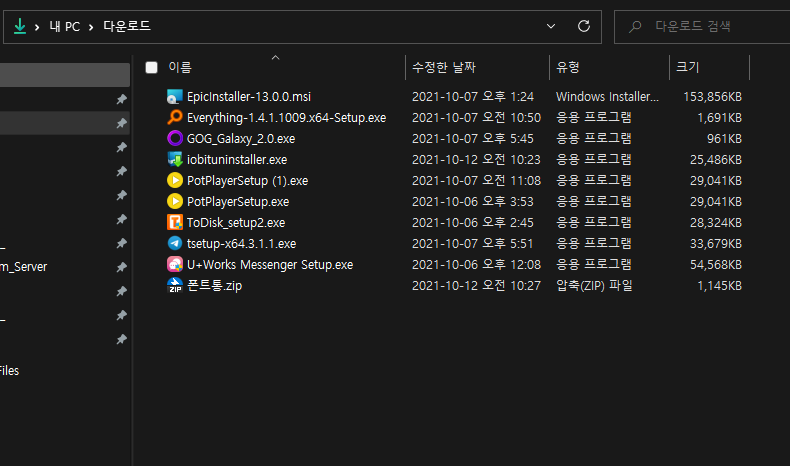
Task: Click the PotPlayerSetup (1).exe yellow play icon
Action: (x=174, y=180)
